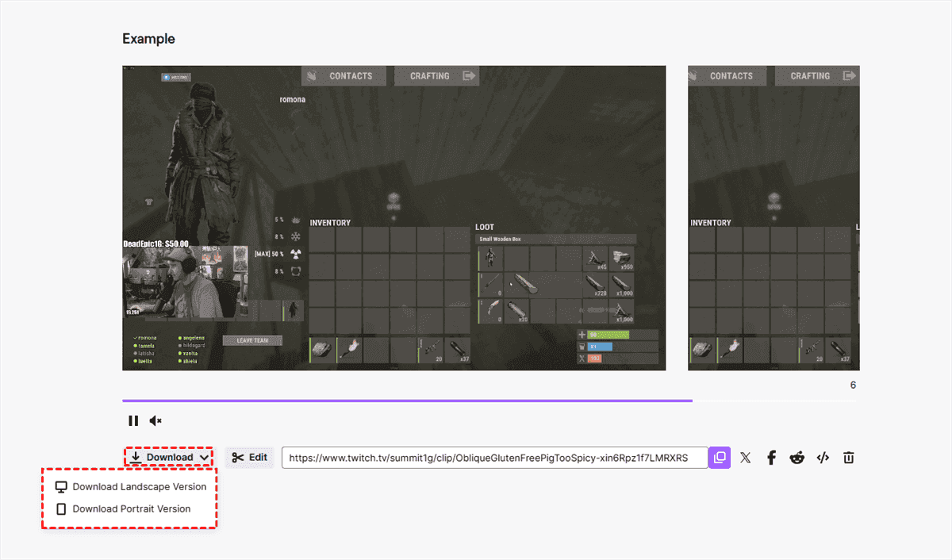952x560 pixels.
Task: Click the portrait clip preview
Action: click(773, 218)
